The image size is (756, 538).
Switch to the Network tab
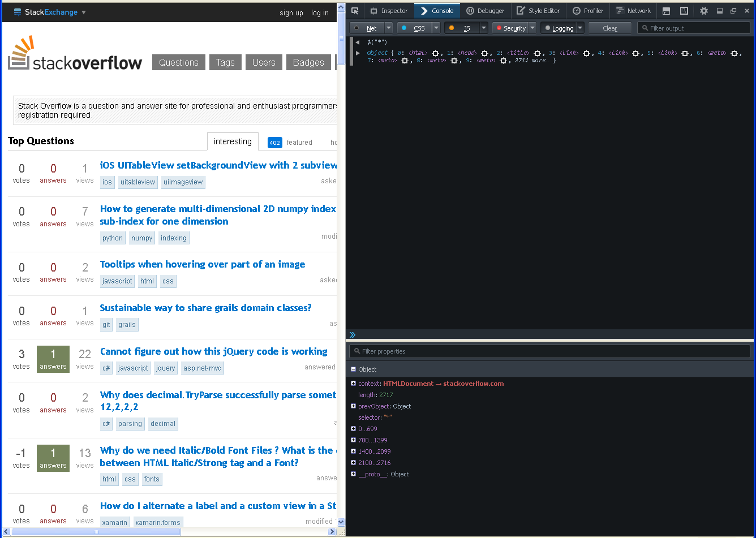click(633, 11)
